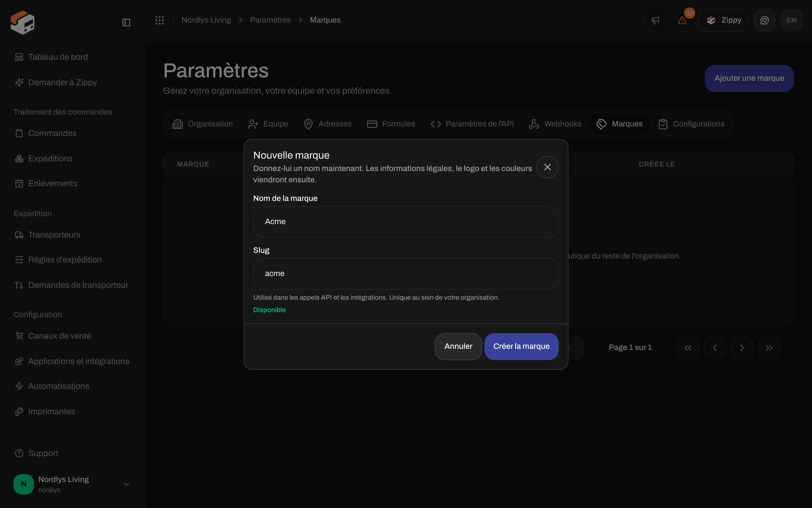
Task: Click the app logo in the sidebar
Action: (23, 23)
